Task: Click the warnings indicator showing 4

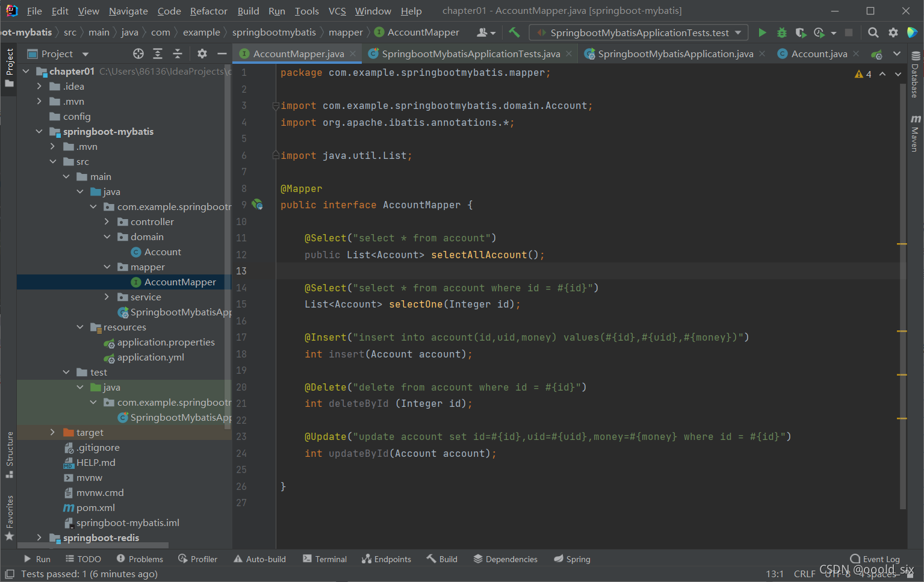Action: (x=863, y=74)
